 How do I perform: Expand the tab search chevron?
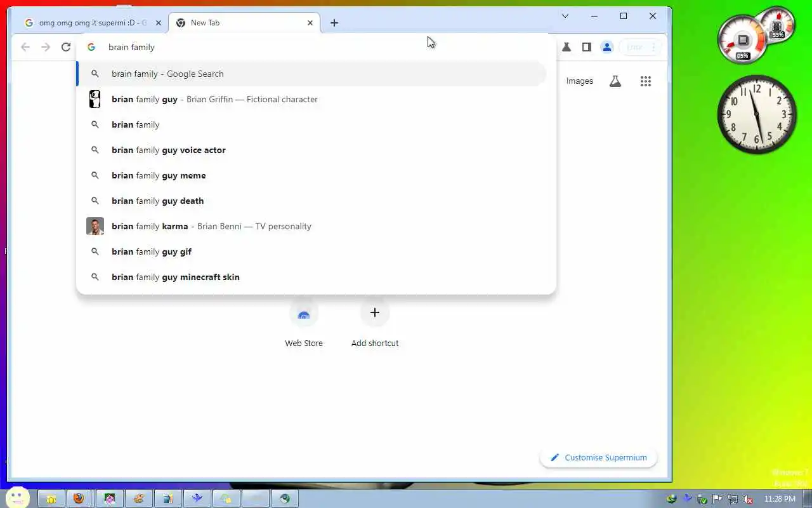coord(565,16)
